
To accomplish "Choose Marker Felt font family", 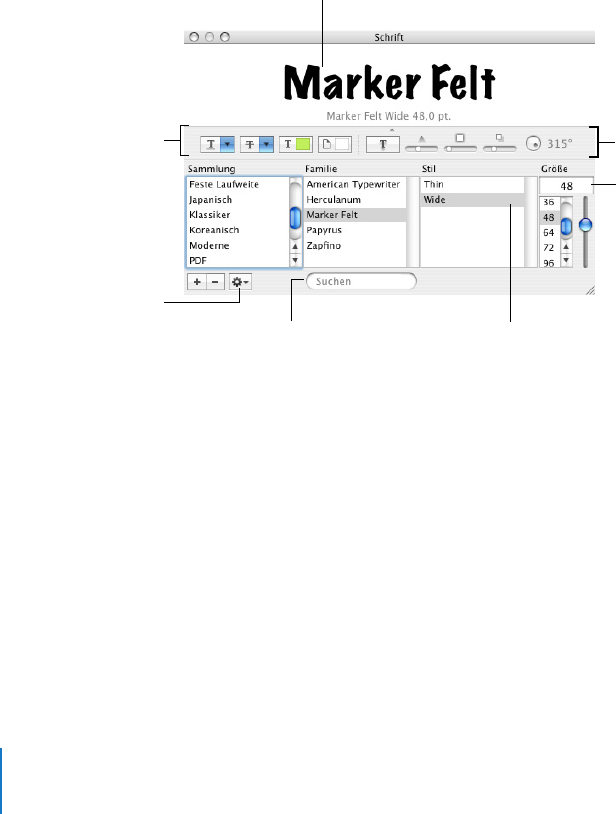I will click(355, 215).
